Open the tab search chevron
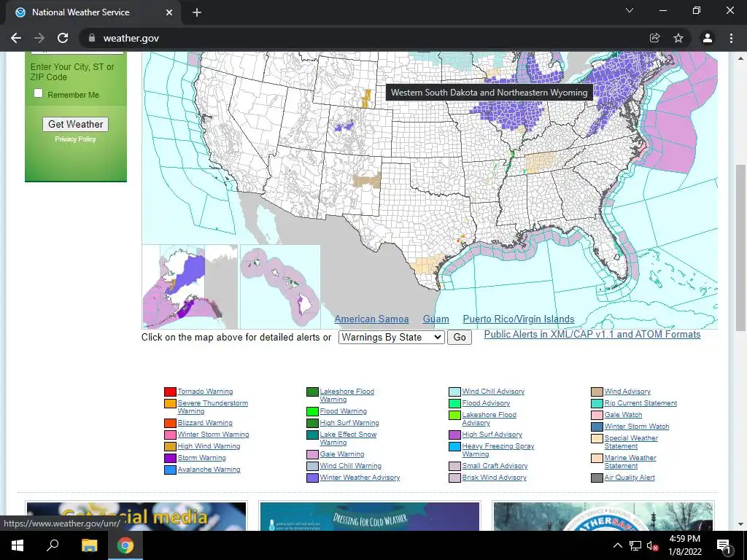747x560 pixels. pos(630,10)
